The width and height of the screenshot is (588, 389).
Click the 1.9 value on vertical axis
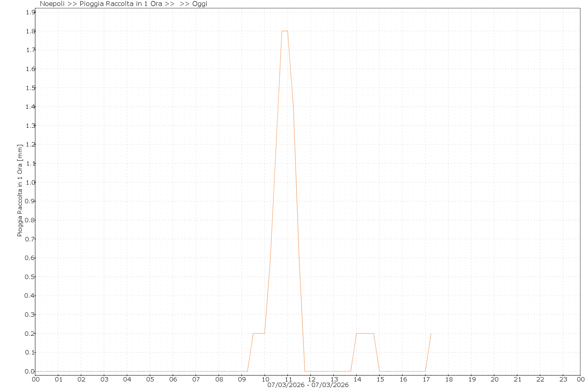click(x=30, y=12)
